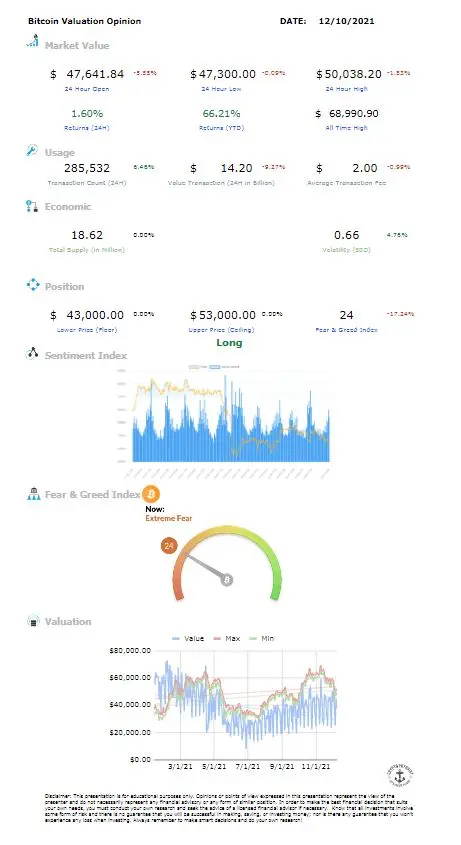
Task: Toggle the Max series in Valuation legend
Action: tap(227, 638)
